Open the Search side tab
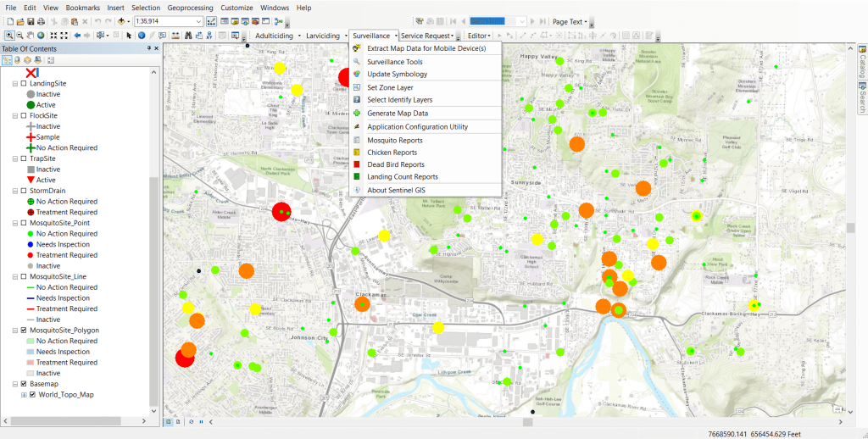Image resolution: width=868 pixels, height=439 pixels. tap(862, 97)
